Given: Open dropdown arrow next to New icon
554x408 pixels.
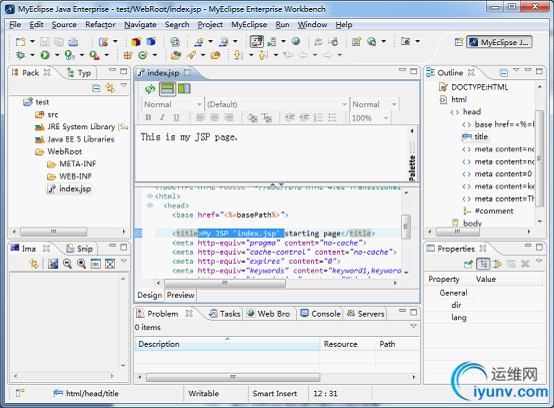Looking at the screenshot, I should [x=33, y=42].
